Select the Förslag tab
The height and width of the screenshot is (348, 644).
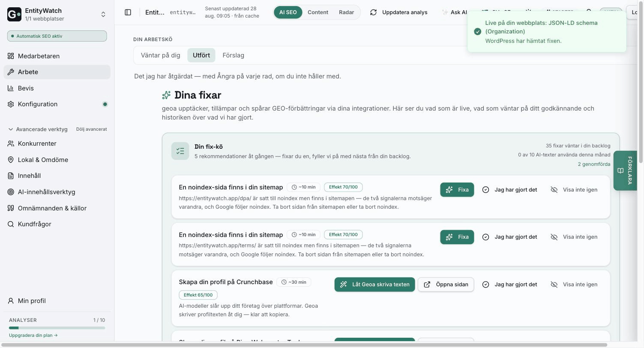point(234,55)
